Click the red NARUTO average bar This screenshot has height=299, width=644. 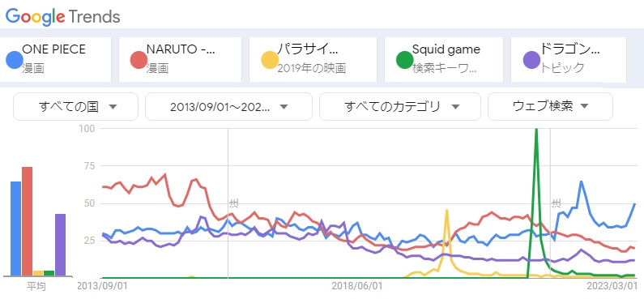tap(27, 221)
